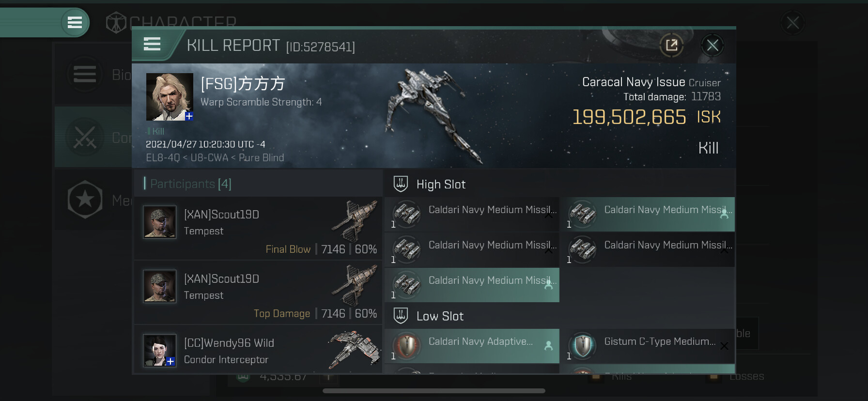
Task: Click the share kill report icon
Action: point(671,46)
